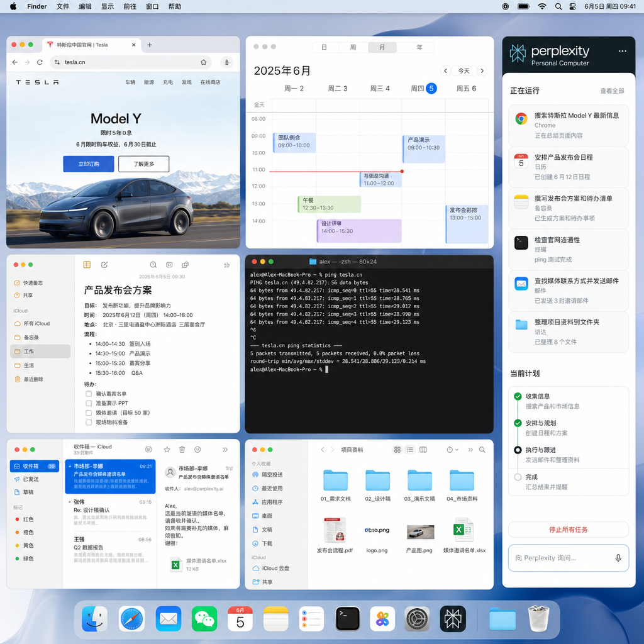Viewport: 644px width, 644px height.
Task: Select 工作 folder in Notes sidebar
Action: pyautogui.click(x=40, y=351)
